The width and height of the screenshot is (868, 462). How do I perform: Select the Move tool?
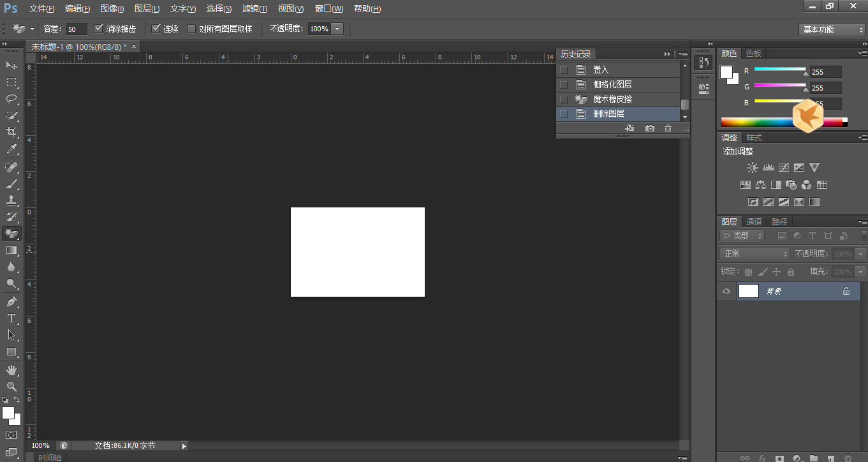pyautogui.click(x=11, y=66)
